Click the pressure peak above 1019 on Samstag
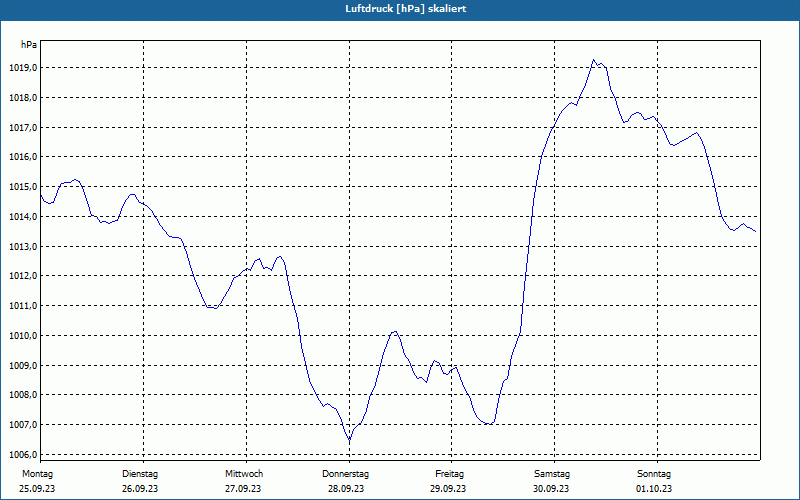800x500 pixels. pyautogui.click(x=593, y=60)
